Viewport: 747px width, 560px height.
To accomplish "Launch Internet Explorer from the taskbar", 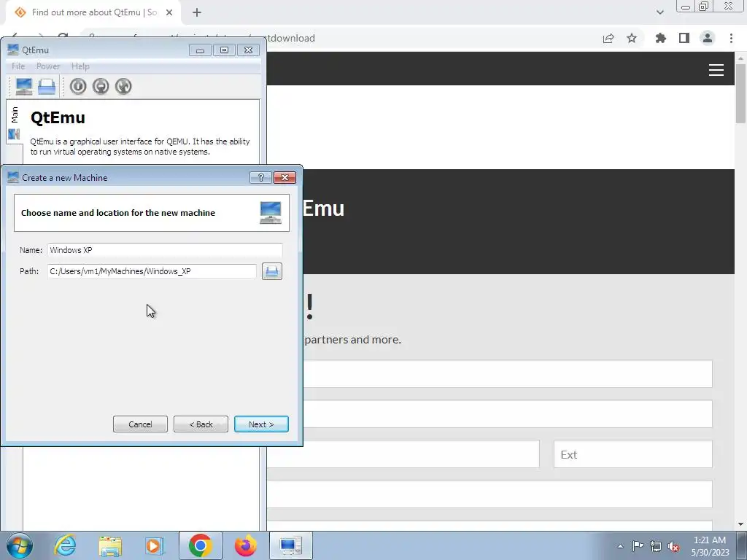I will tap(65, 545).
